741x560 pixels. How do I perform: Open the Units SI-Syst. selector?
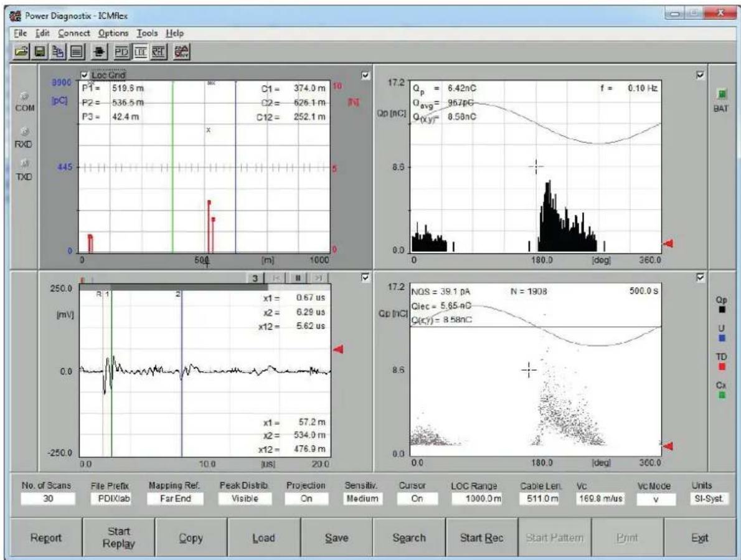click(x=709, y=498)
